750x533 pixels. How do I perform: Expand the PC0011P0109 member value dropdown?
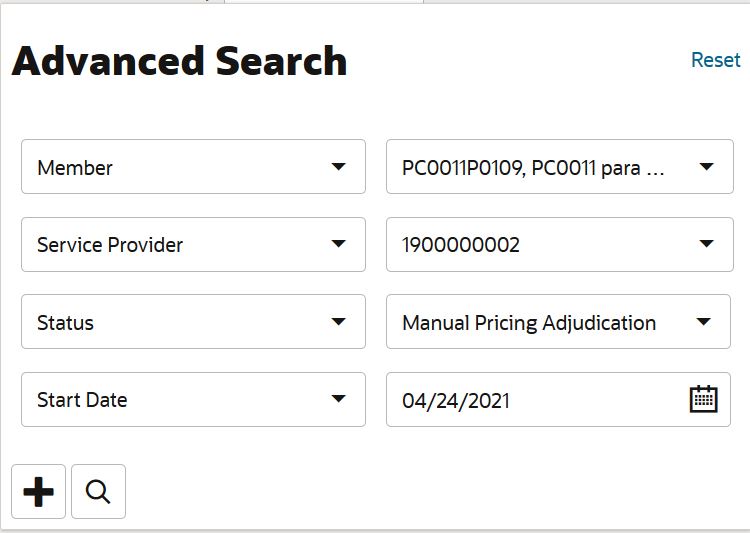pos(560,167)
